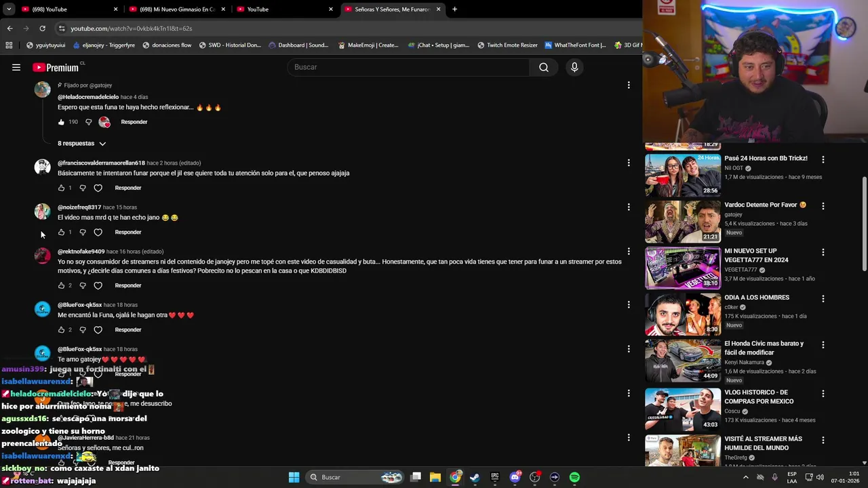The image size is (868, 488).
Task: Switch to the third 'YouTube' tab
Action: [x=283, y=9]
